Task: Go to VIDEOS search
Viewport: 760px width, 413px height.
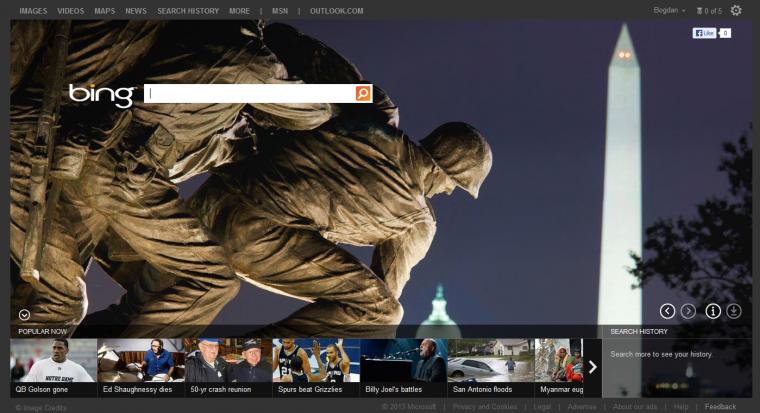Action: (71, 11)
